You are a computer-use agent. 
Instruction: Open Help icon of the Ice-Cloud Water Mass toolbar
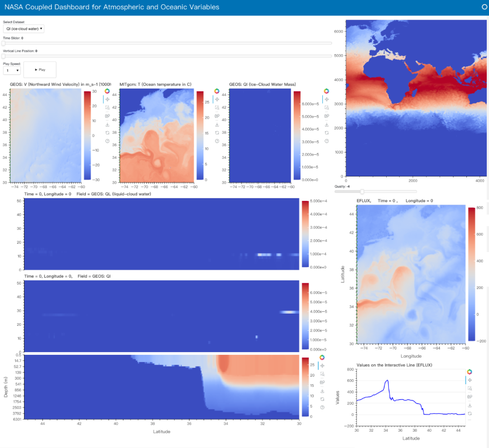(x=326, y=141)
